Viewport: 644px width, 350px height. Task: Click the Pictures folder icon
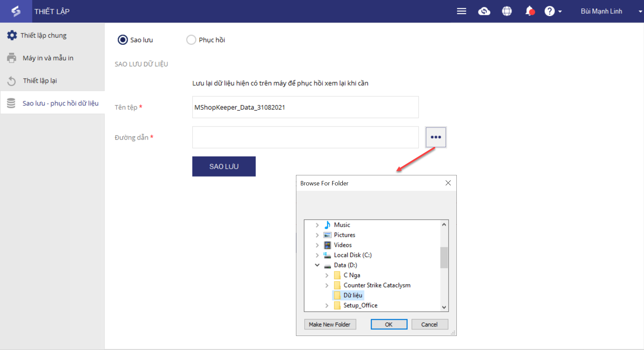click(328, 235)
